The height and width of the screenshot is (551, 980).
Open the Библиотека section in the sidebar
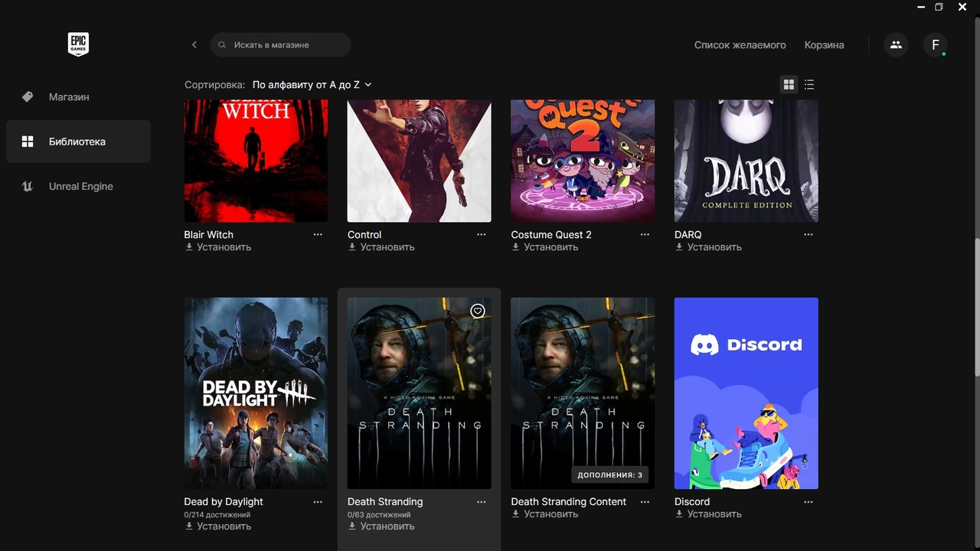tap(78, 142)
